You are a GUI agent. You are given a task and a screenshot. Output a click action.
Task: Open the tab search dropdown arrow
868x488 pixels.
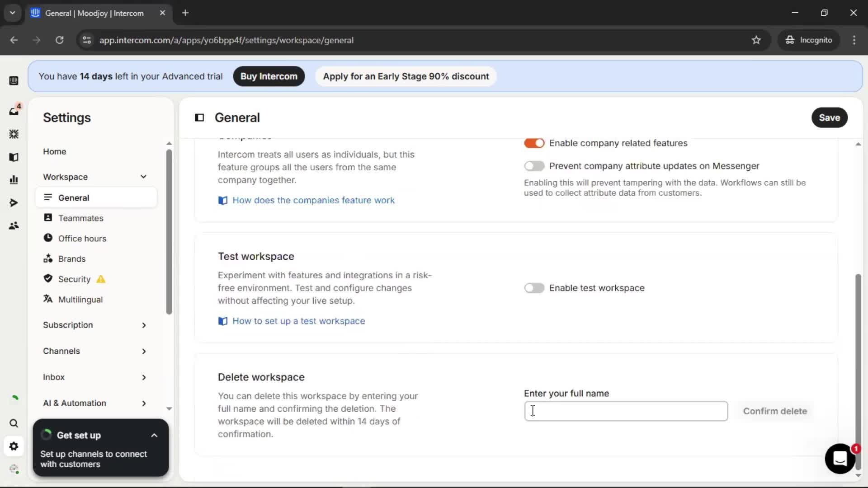(x=13, y=13)
